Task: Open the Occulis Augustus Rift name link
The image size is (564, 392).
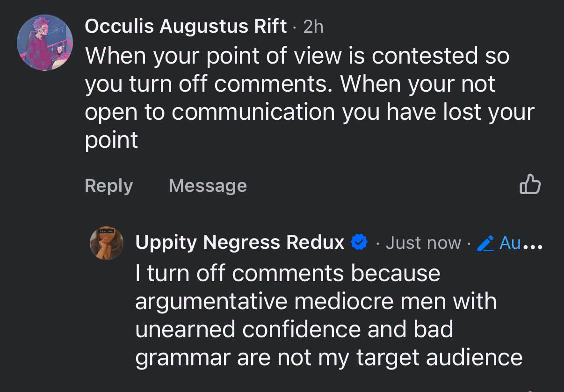Action: point(186,27)
